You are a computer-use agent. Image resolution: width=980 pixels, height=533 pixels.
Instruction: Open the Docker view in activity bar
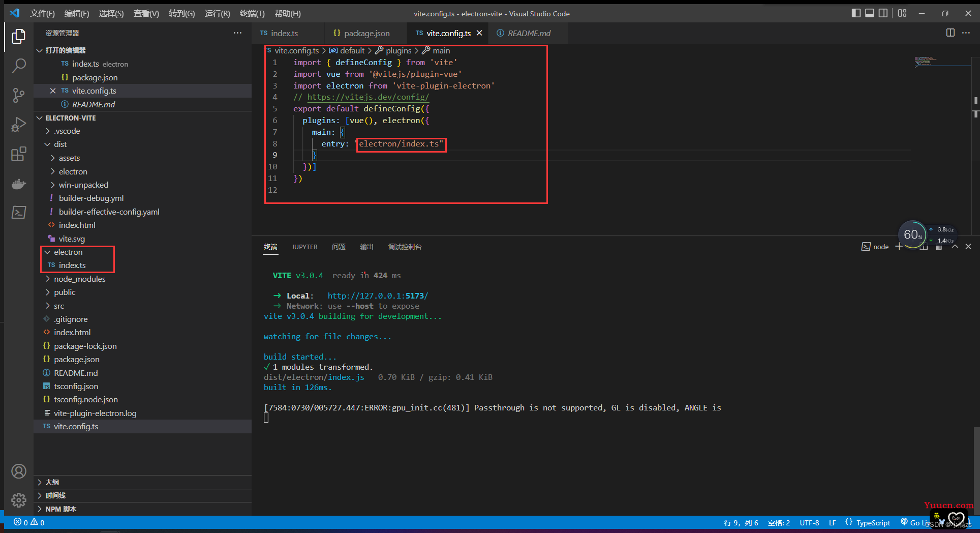coord(19,183)
